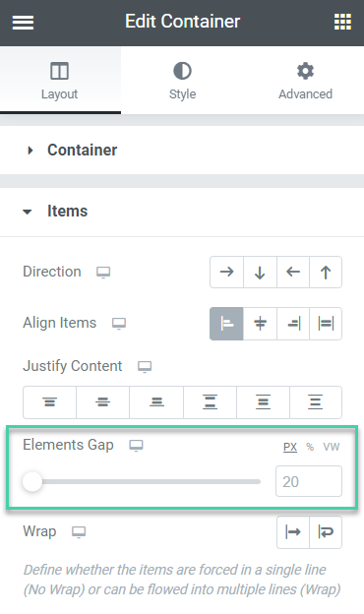364x614 pixels.
Task: Toggle Align Items flex start option
Action: [x=226, y=324]
